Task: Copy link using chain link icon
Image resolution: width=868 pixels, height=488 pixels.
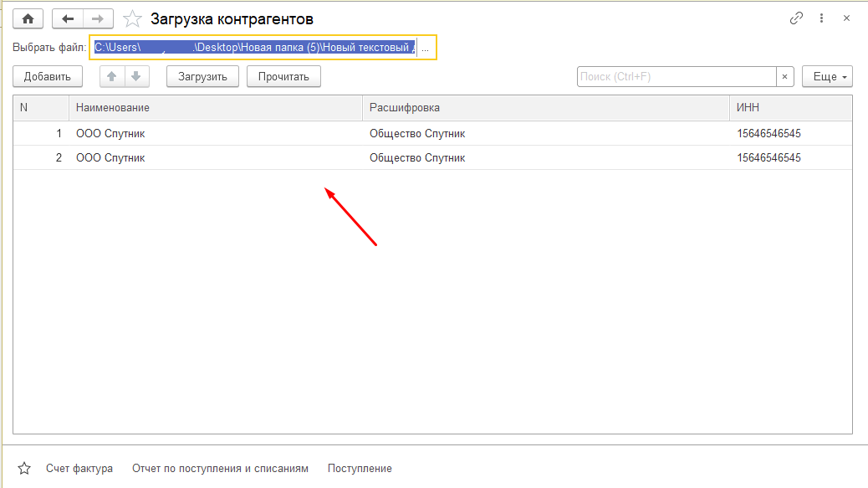Action: pos(796,18)
